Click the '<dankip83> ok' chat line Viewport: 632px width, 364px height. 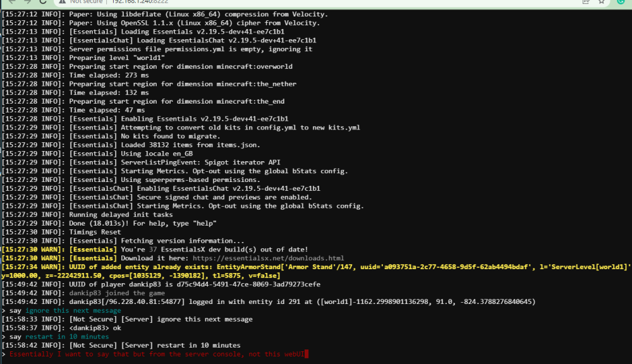click(x=61, y=328)
